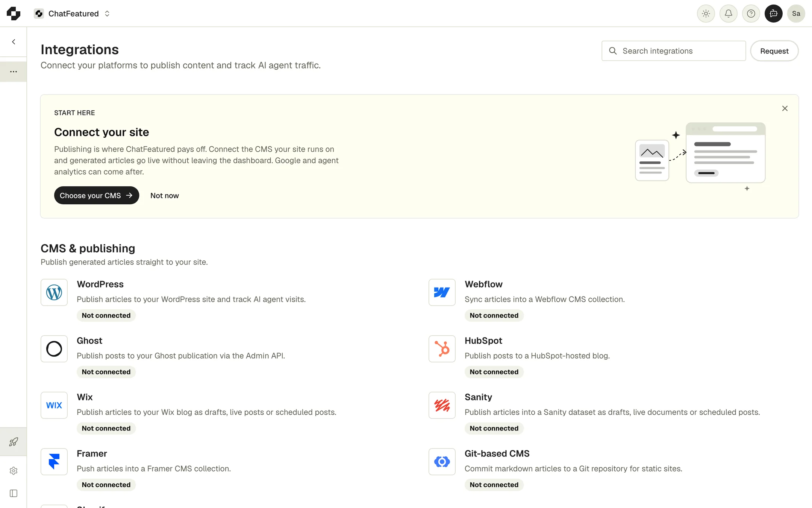Click the Sanity logo icon
The width and height of the screenshot is (812, 508).
click(x=442, y=405)
